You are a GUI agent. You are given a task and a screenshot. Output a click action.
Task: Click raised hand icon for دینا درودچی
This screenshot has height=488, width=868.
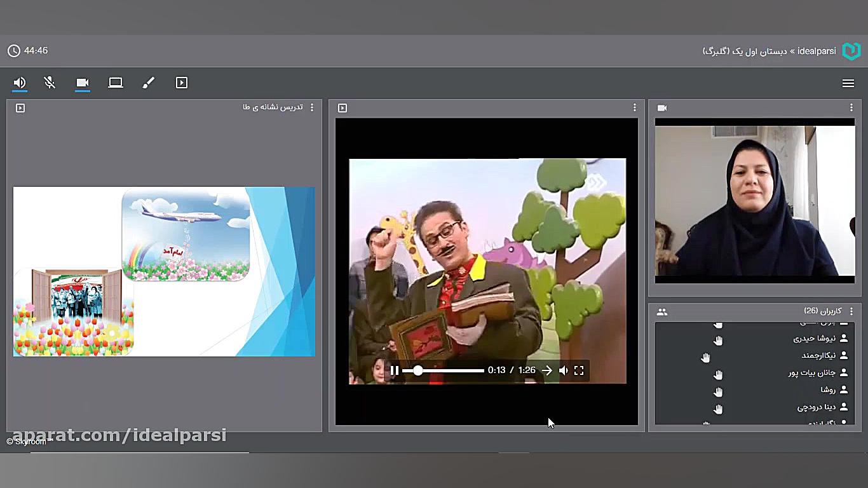pyautogui.click(x=718, y=409)
